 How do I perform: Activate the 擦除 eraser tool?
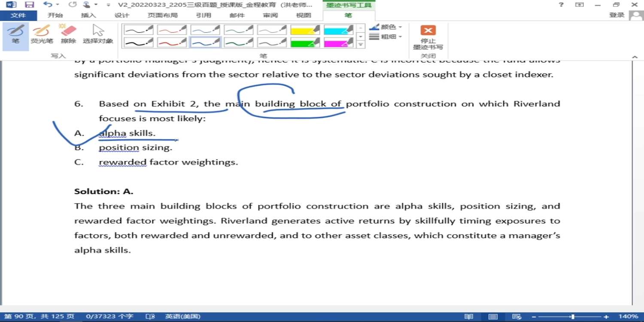tap(68, 35)
